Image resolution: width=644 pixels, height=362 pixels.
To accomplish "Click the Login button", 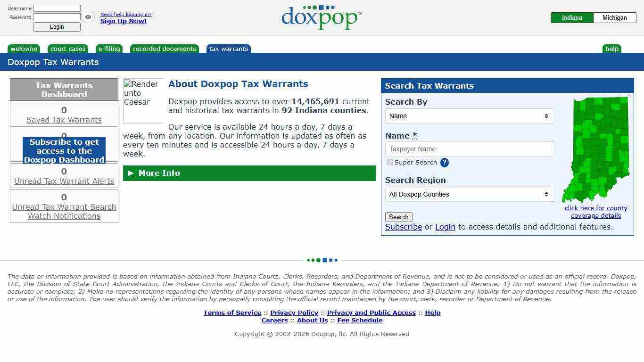I will click(57, 27).
